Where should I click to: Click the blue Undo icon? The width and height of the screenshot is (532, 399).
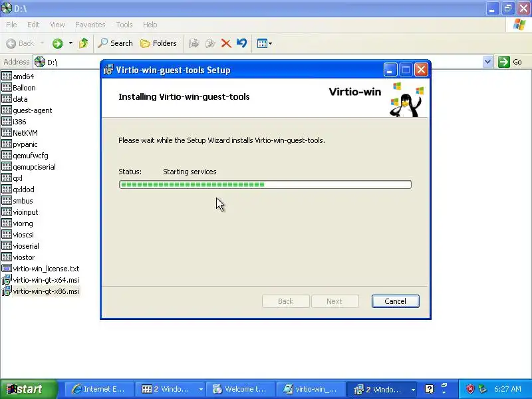coord(241,43)
